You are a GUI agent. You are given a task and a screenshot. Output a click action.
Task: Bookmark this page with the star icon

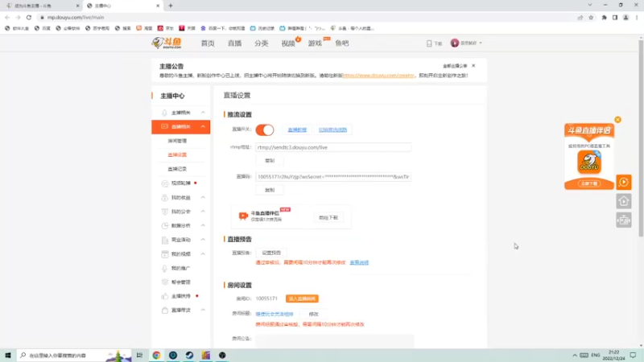click(x=591, y=17)
